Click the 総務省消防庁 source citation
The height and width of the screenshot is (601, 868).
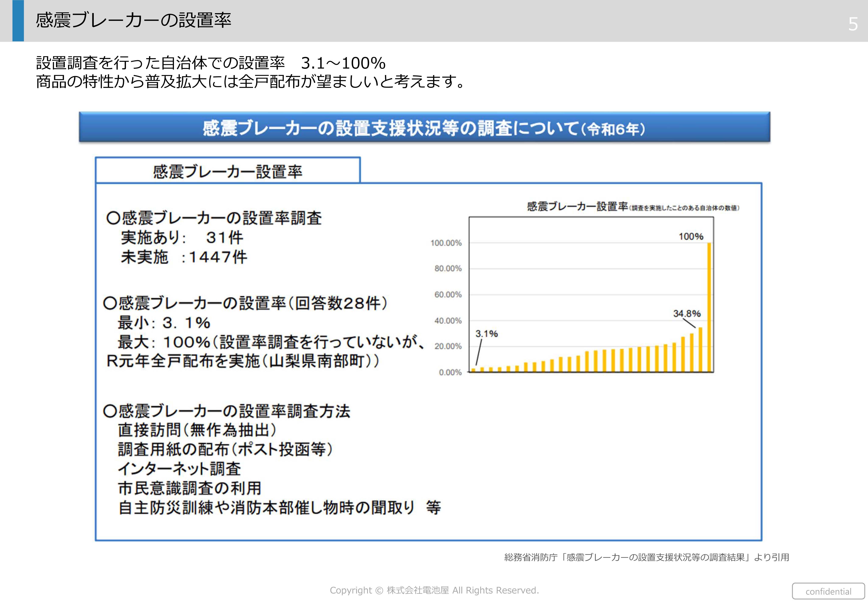(646, 557)
